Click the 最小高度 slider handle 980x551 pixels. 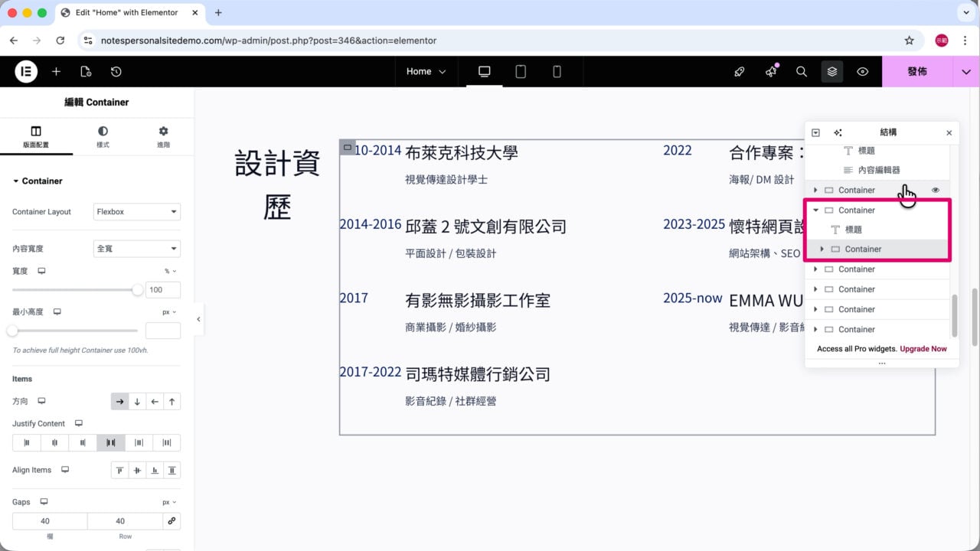(12, 331)
